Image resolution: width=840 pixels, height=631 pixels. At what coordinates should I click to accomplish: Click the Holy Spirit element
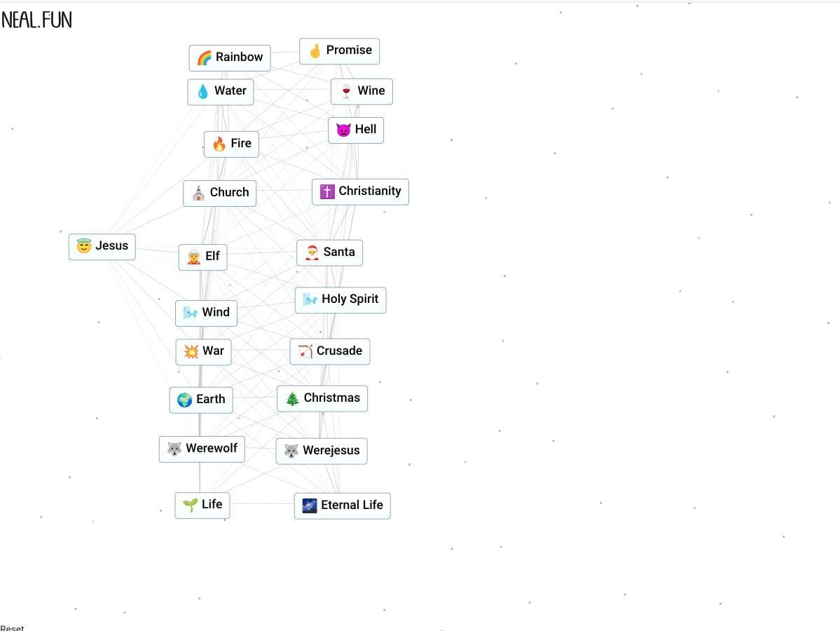340,299
